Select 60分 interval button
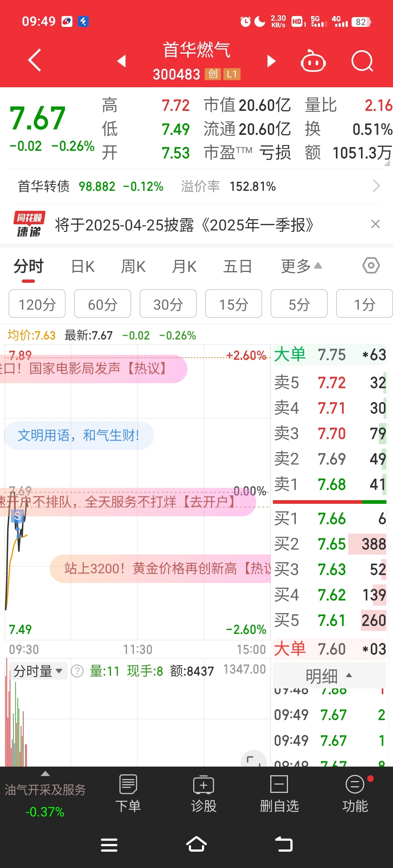 [103, 304]
